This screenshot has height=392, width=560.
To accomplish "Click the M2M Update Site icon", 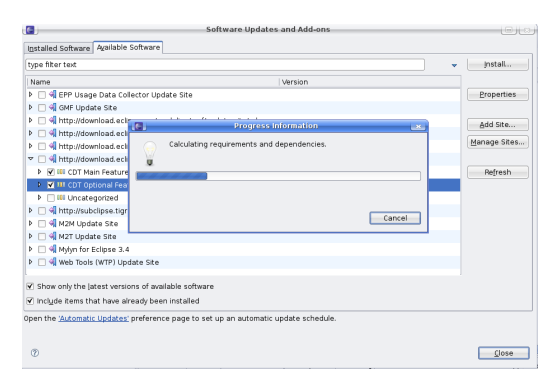I will pos(53,223).
